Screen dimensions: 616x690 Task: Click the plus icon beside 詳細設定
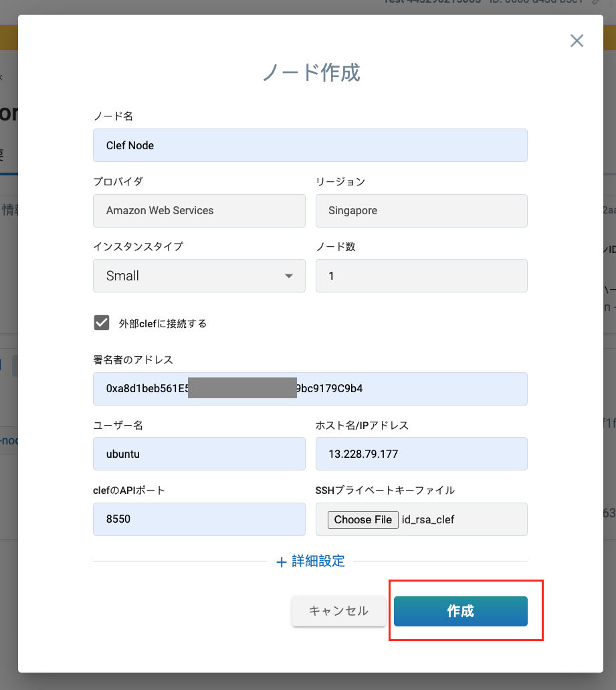(282, 562)
